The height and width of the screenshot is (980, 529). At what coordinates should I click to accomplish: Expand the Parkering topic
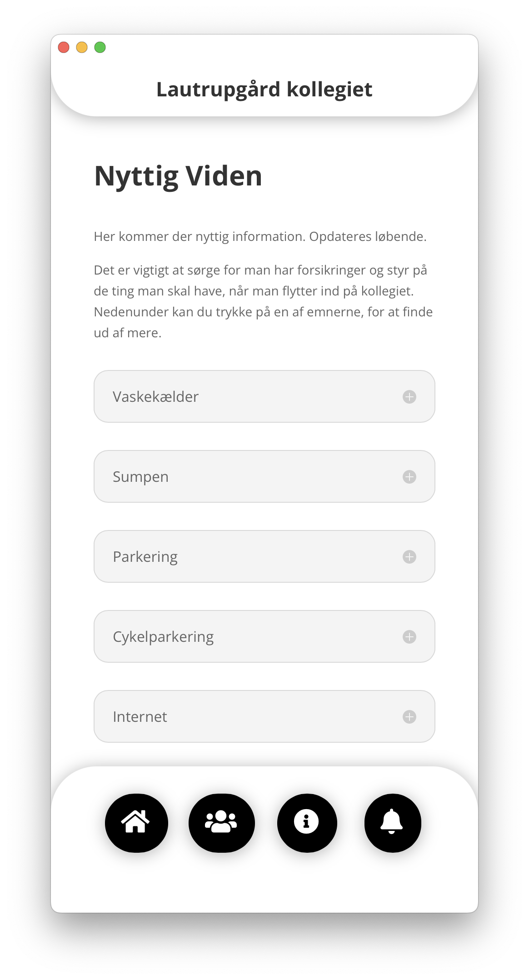tap(264, 556)
